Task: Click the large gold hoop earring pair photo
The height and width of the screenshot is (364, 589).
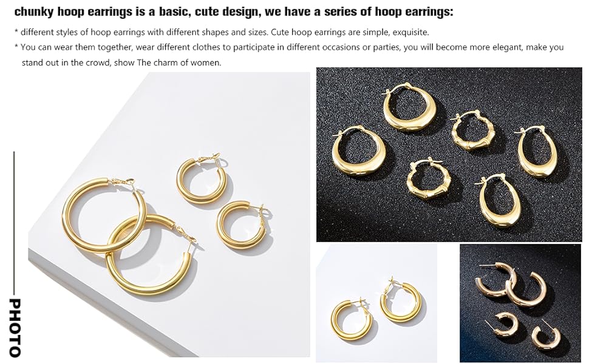Action: (169, 214)
